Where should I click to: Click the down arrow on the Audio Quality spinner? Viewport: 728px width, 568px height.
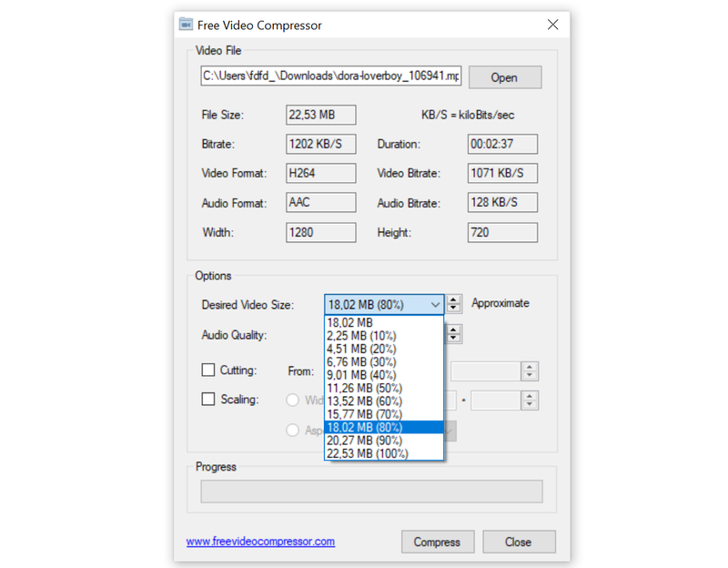point(453,339)
